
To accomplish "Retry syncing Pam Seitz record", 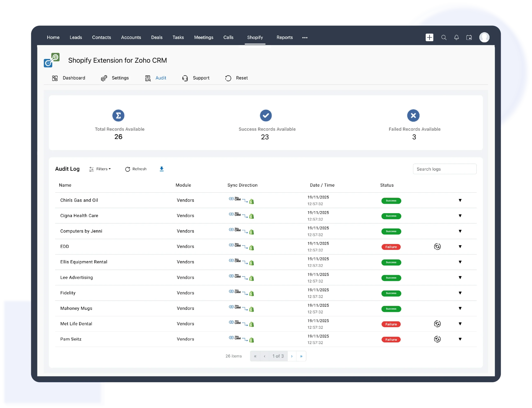I will coord(437,339).
